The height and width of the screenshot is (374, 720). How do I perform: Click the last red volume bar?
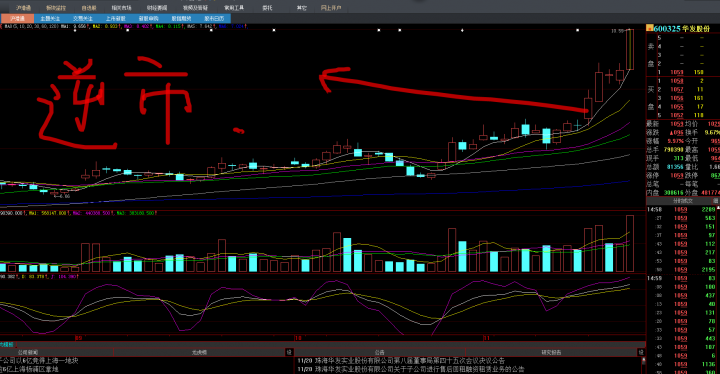(630, 244)
